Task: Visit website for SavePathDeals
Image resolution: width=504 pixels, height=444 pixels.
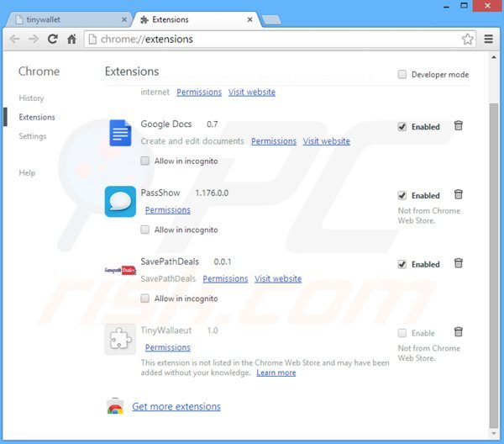Action: click(278, 278)
